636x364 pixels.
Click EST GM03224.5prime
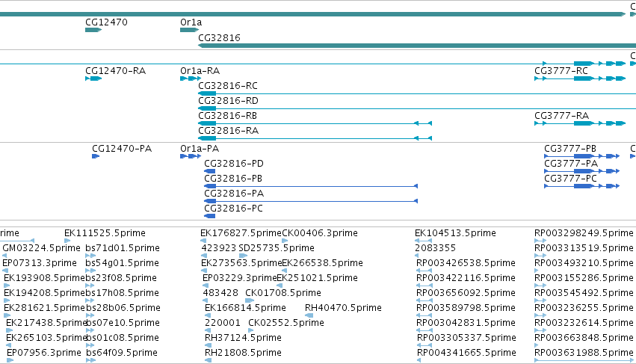click(41, 248)
